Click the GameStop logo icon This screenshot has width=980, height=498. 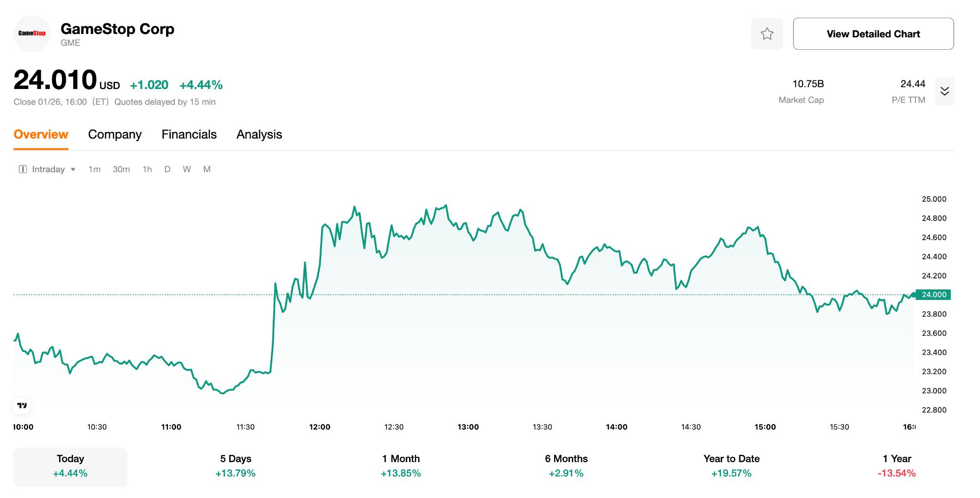tap(32, 33)
